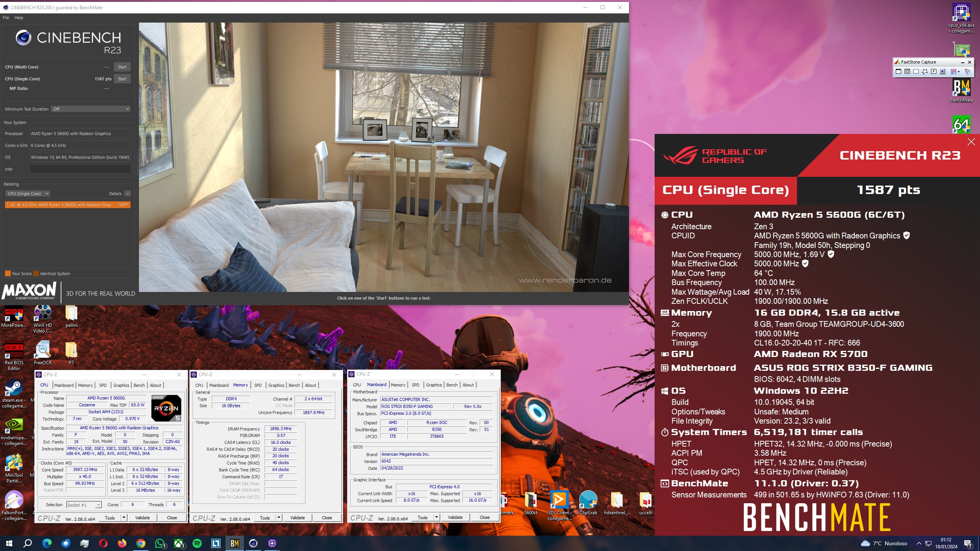Open SPD tab in Memory CPU-Z window
The width and height of the screenshot is (980, 551).
coord(258,385)
